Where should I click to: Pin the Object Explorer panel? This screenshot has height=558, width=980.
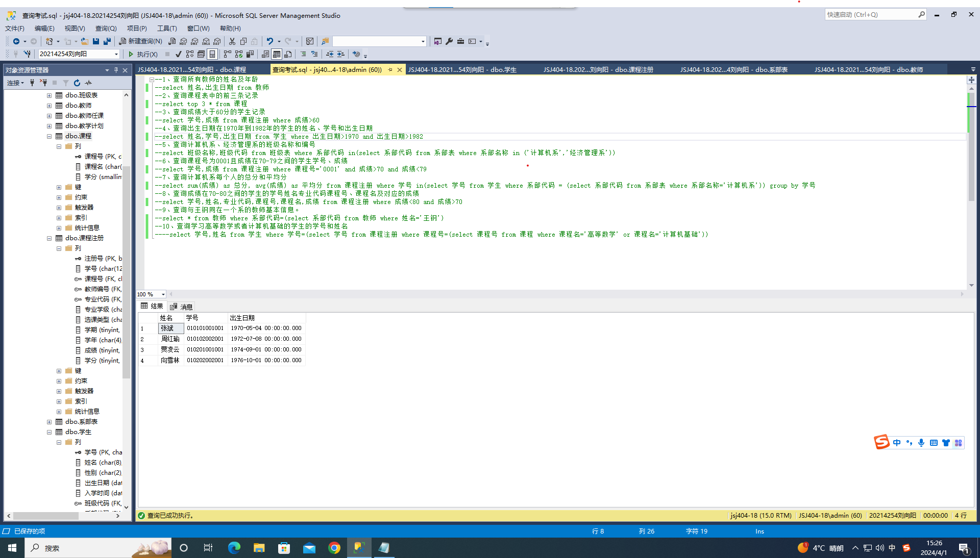click(116, 70)
